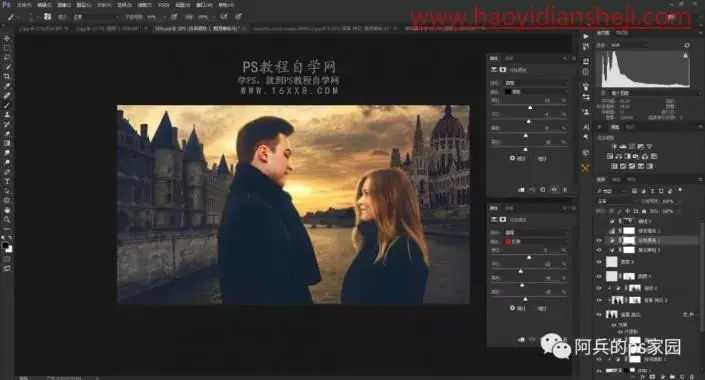Choose Relative radio in upper Properties panel

[512, 158]
